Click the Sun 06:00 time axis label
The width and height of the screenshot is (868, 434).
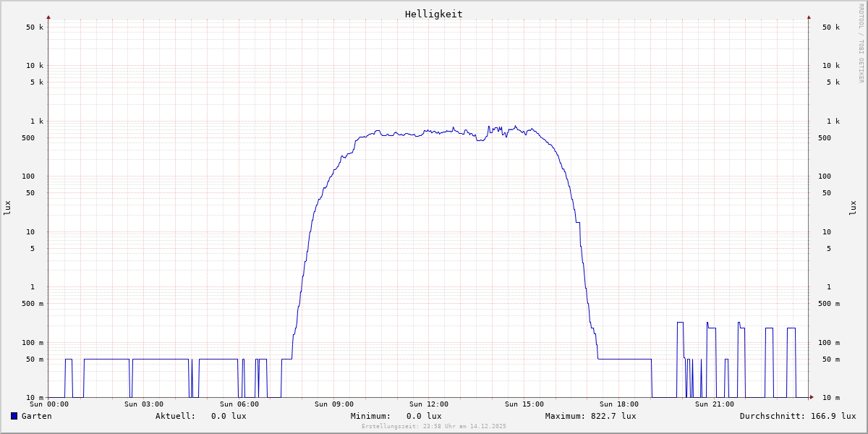[239, 404]
